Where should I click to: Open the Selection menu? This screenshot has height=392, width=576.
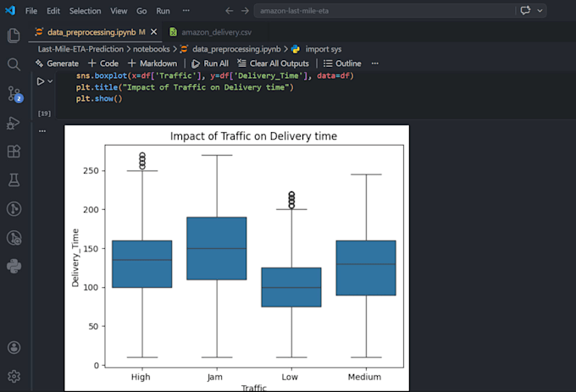[x=86, y=11]
